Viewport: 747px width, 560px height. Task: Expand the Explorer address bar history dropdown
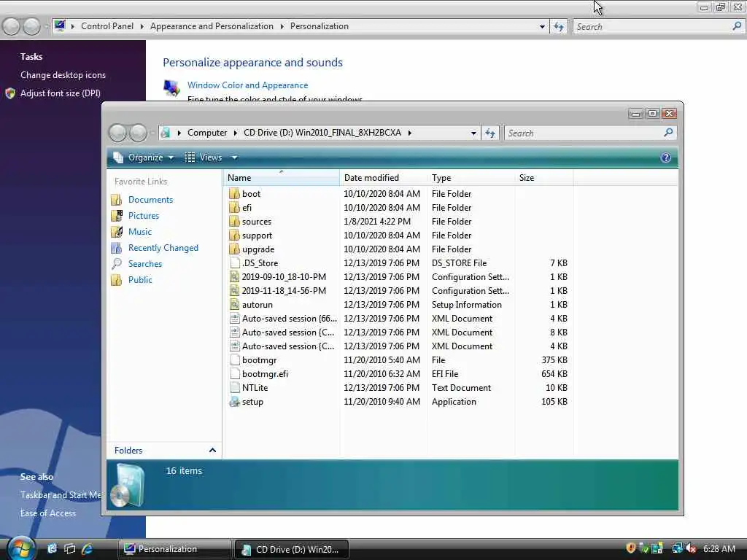tap(473, 133)
